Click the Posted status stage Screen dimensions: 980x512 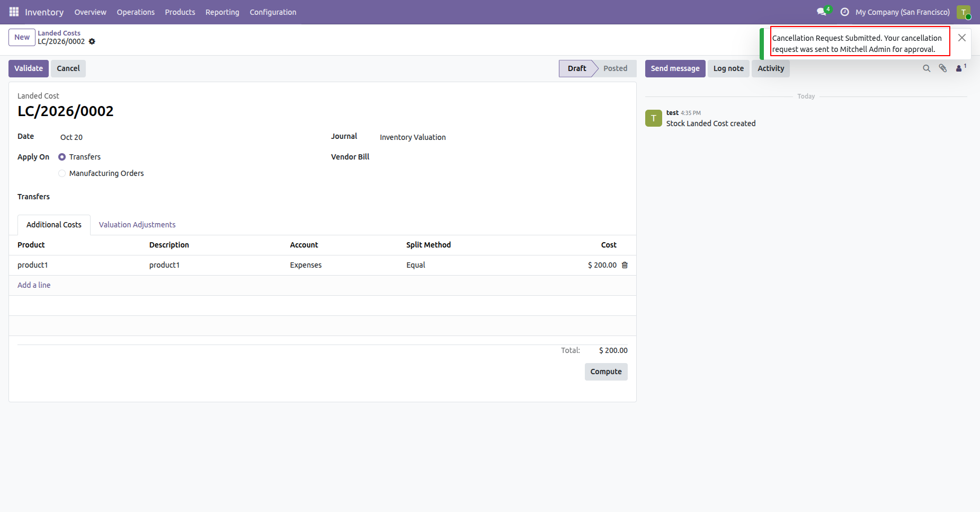pyautogui.click(x=615, y=68)
